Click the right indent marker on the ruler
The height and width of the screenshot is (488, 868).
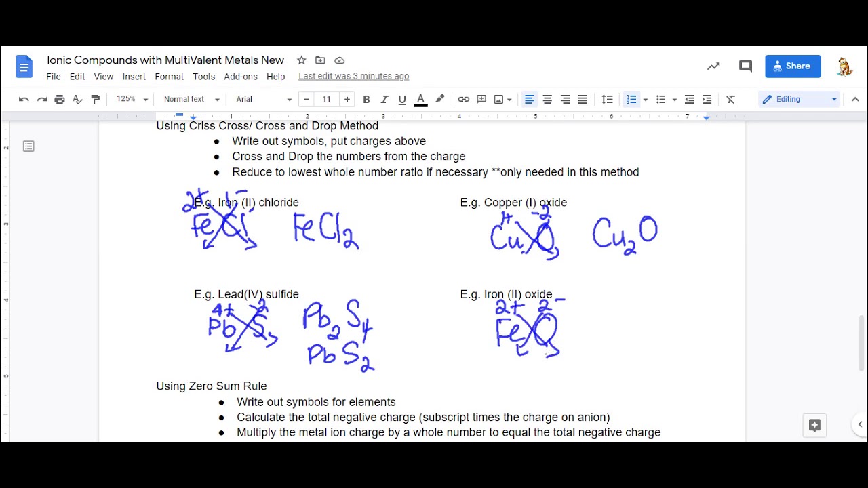(x=706, y=118)
